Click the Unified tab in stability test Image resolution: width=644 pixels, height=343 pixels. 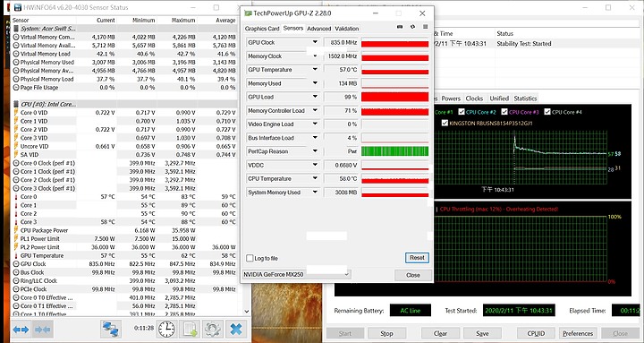tap(499, 99)
